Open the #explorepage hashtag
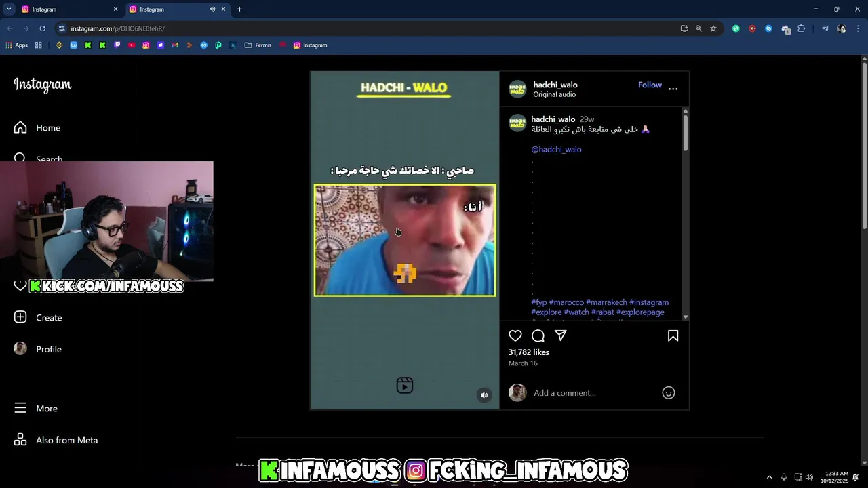The height and width of the screenshot is (488, 868). (640, 312)
